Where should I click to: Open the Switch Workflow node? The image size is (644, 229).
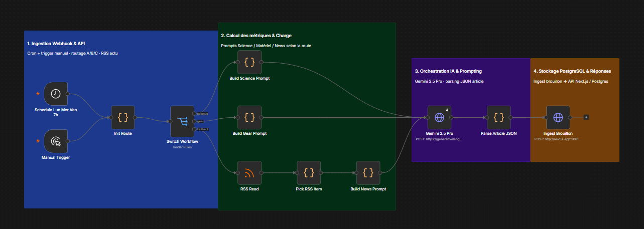point(182,121)
